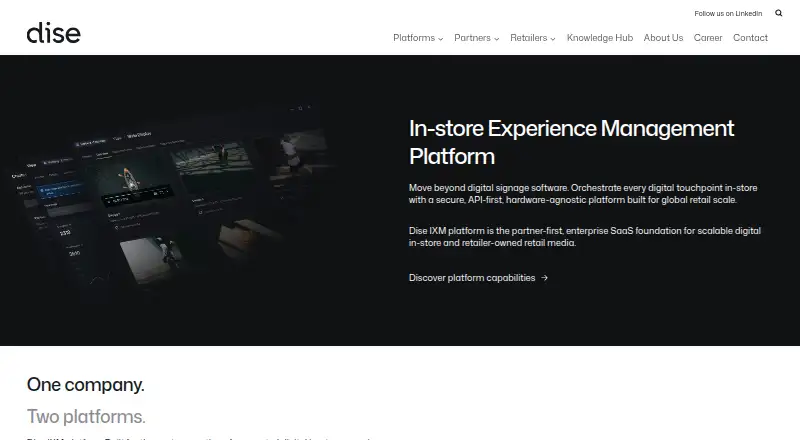Click the Dise logo
The image size is (800, 440).
coord(54,33)
